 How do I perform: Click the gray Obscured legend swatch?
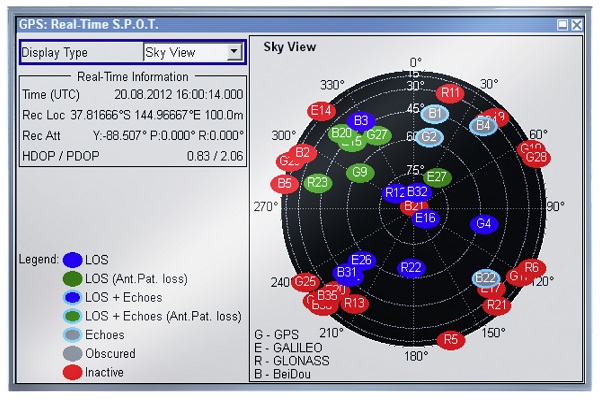[72, 354]
